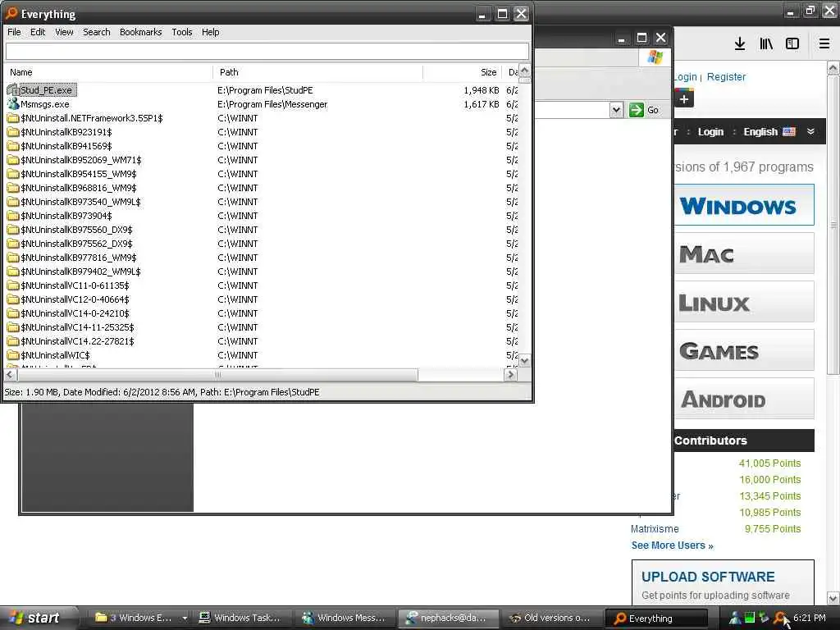The width and height of the screenshot is (840, 630).
Task: Click the Register link
Action: pyautogui.click(x=726, y=77)
